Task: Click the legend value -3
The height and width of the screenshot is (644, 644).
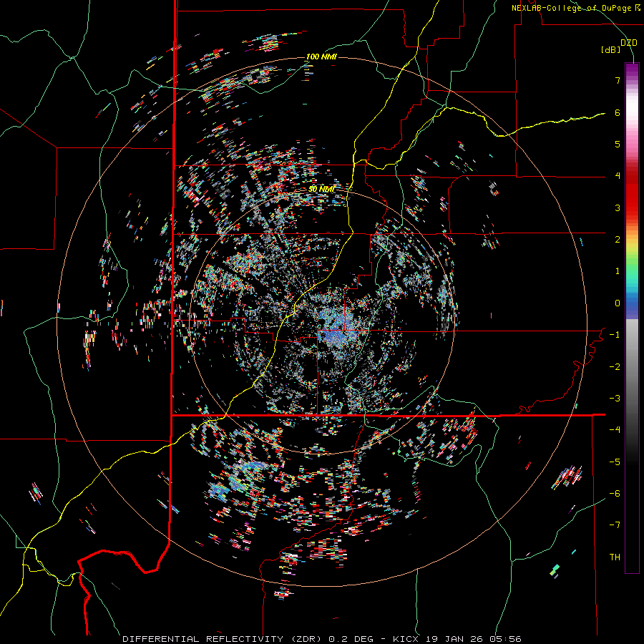Action: [615, 398]
